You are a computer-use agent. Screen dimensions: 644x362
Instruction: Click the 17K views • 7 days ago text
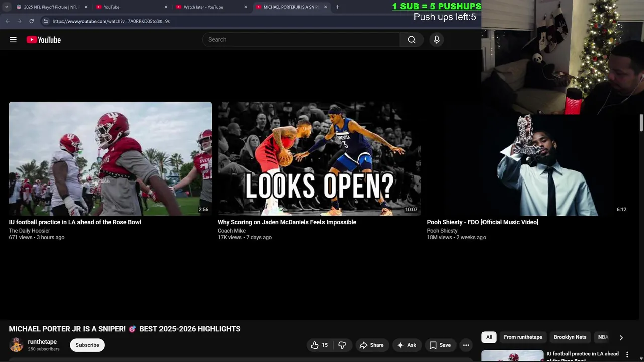(245, 237)
